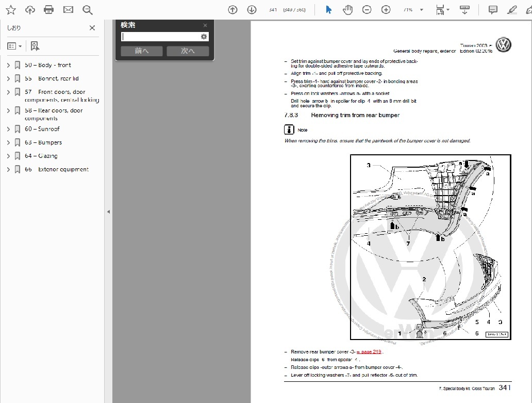Zoom out with minus button

pos(367,10)
